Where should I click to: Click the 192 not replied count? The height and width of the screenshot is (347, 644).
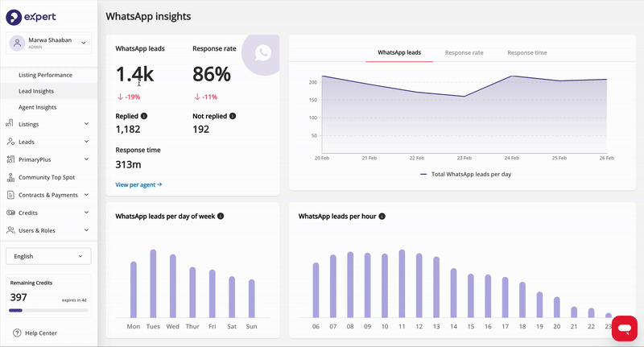click(200, 130)
